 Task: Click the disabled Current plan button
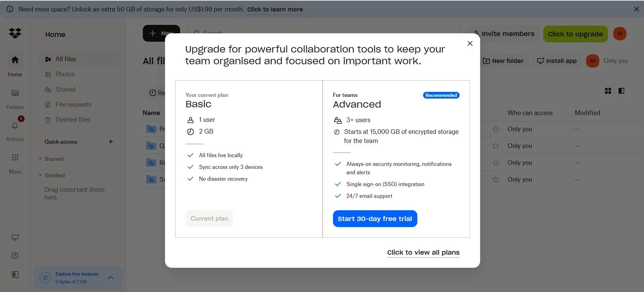click(x=209, y=219)
